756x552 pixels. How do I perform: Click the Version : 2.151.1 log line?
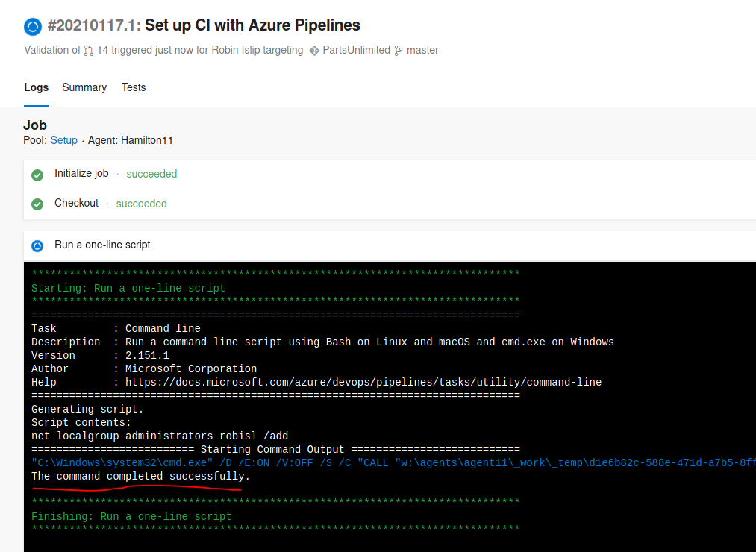[x=100, y=356]
